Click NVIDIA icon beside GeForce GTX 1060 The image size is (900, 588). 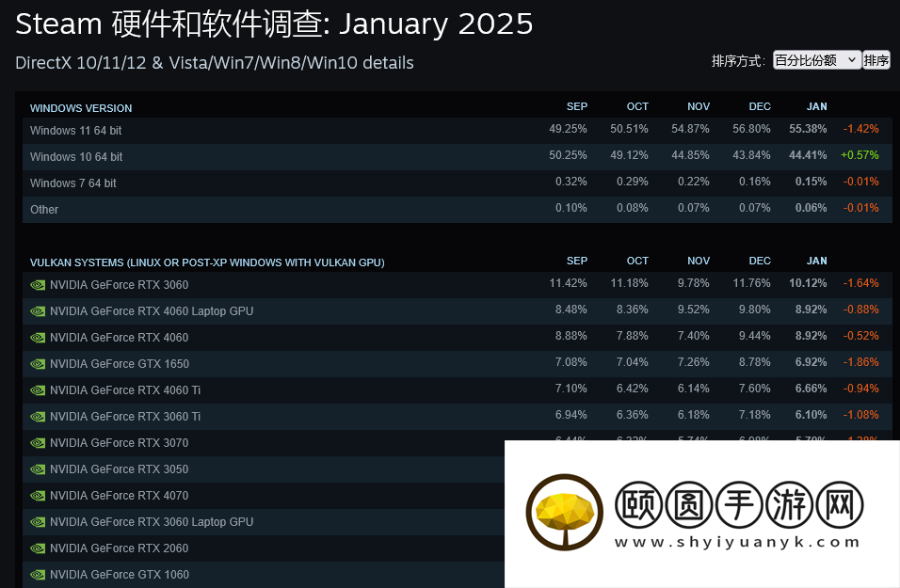38,575
